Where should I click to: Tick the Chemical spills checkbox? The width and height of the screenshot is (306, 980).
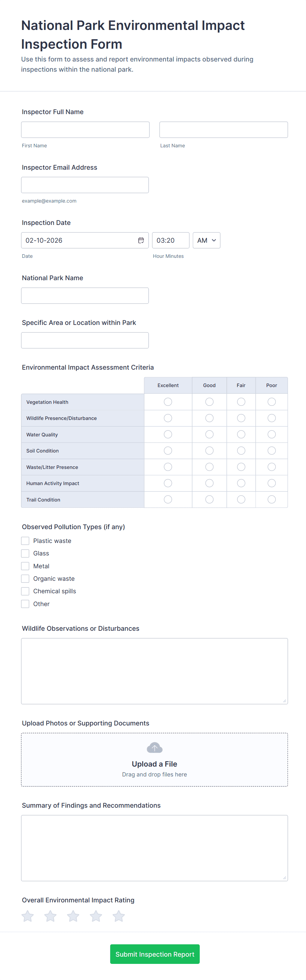(25, 591)
